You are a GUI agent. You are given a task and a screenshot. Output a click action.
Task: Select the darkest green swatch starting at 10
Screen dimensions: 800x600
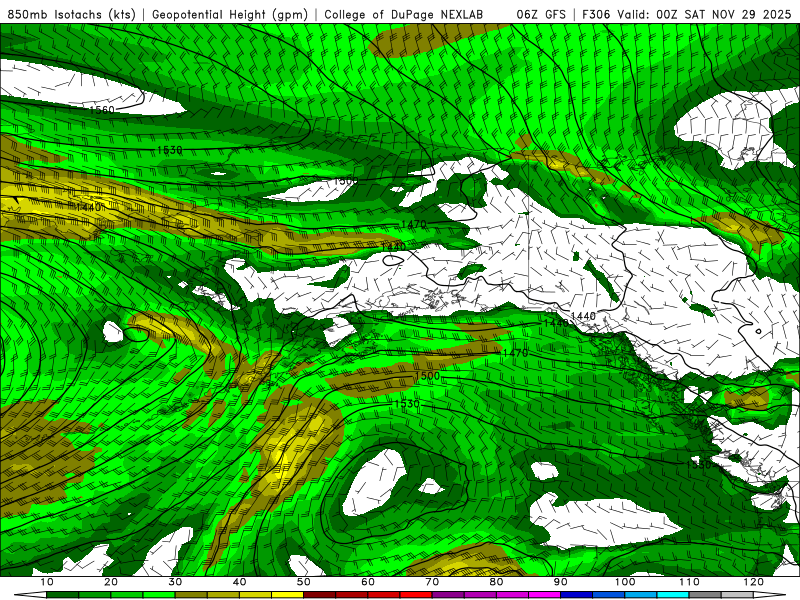pyautogui.click(x=62, y=595)
